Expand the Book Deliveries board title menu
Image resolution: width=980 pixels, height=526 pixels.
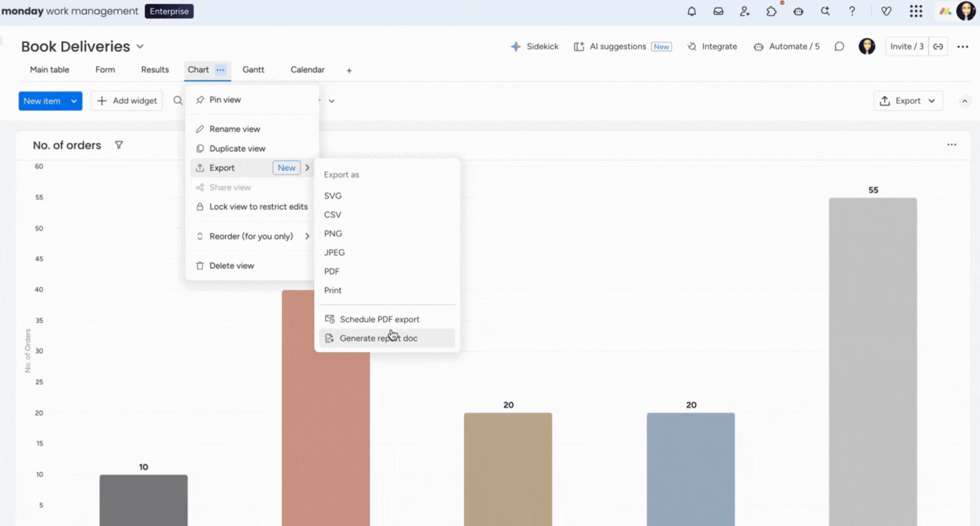(140, 46)
